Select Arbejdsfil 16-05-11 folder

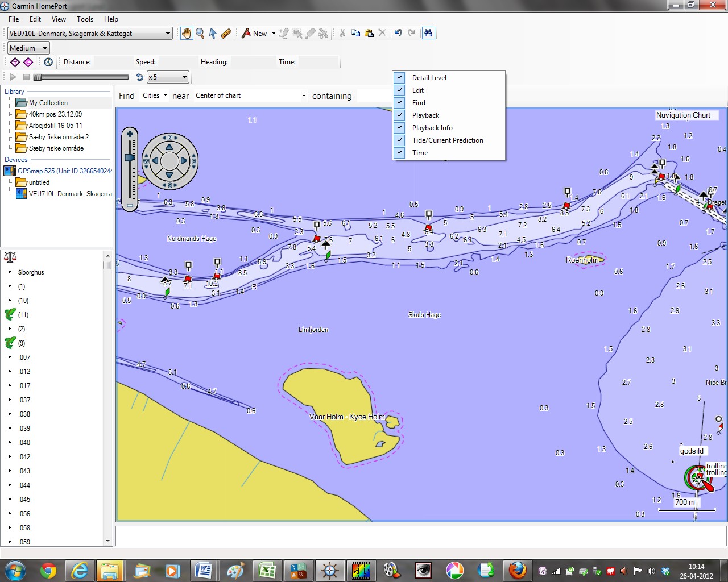(x=55, y=126)
